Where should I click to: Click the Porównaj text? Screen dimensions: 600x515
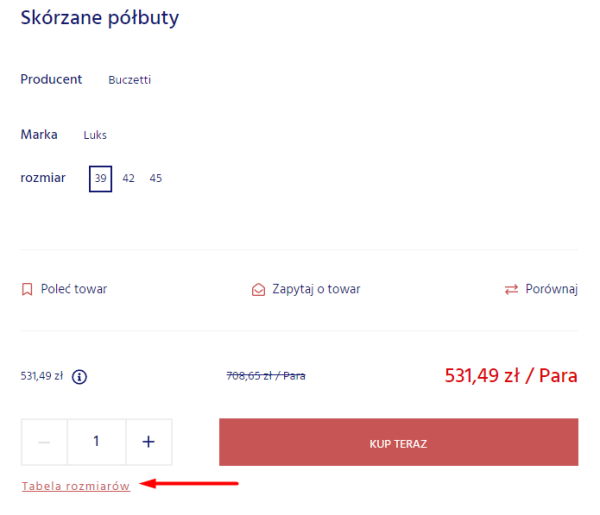[x=551, y=289]
